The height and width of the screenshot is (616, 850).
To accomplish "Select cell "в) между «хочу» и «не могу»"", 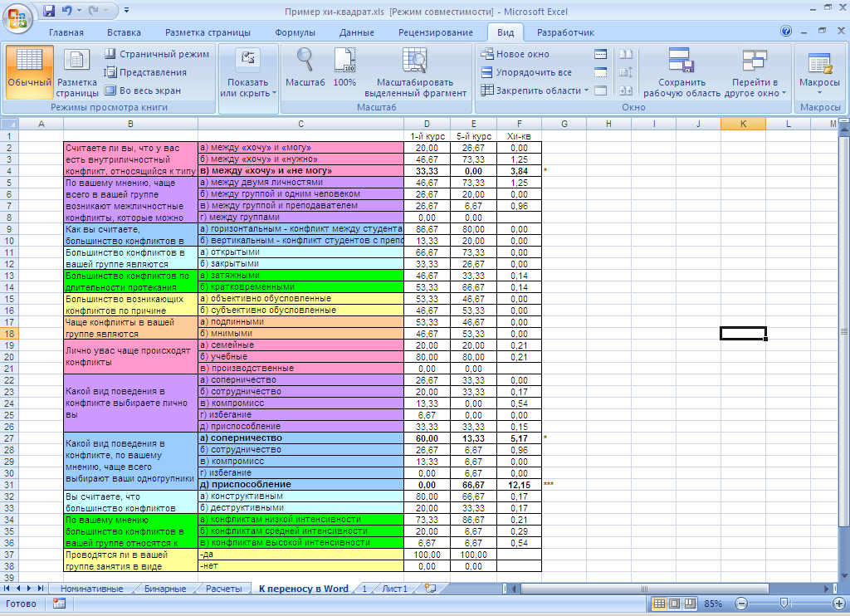I will click(300, 171).
